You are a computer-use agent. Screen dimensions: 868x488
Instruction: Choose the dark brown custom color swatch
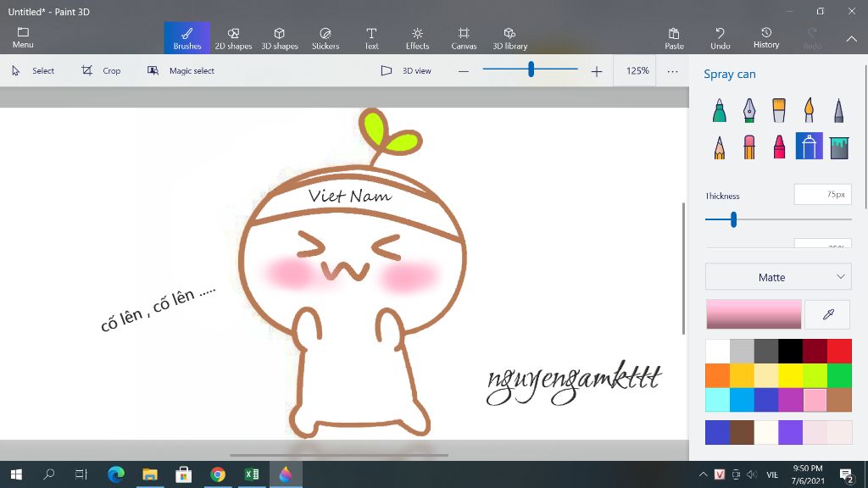(742, 432)
